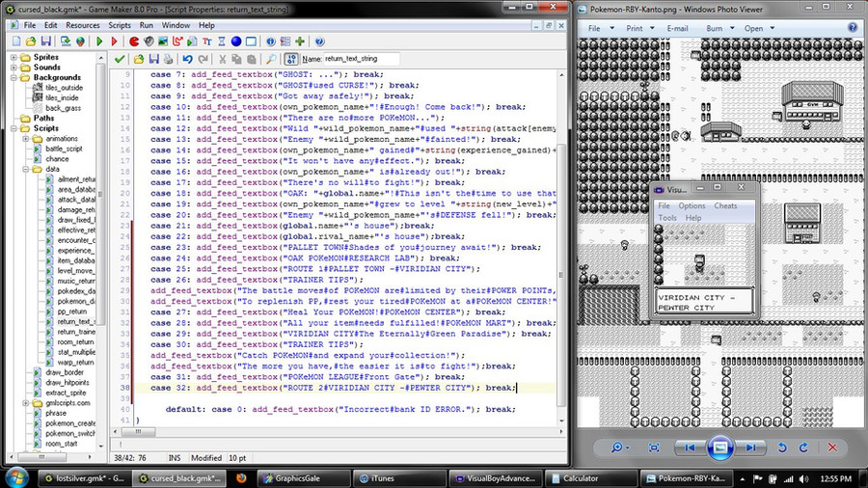868x488 pixels.
Task: Save the game in Game Maker toolbar
Action: [x=46, y=41]
